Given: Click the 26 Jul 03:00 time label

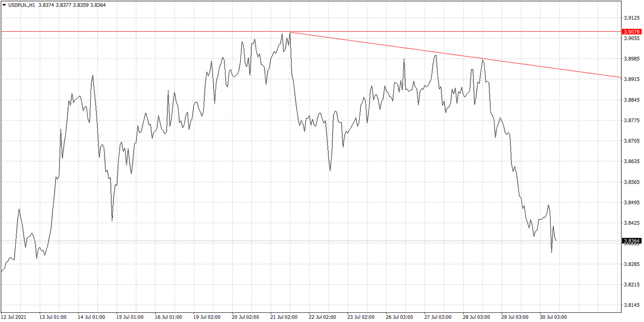Looking at the screenshot, I should 400,317.
